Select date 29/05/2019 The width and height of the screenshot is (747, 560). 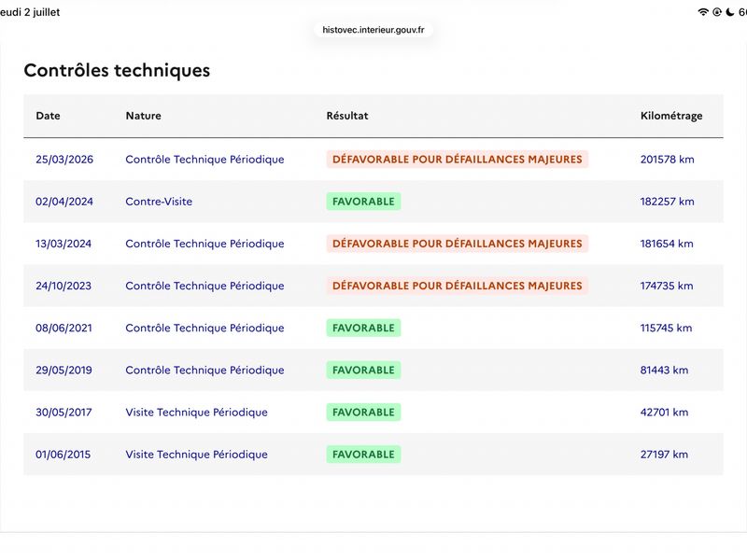(63, 370)
